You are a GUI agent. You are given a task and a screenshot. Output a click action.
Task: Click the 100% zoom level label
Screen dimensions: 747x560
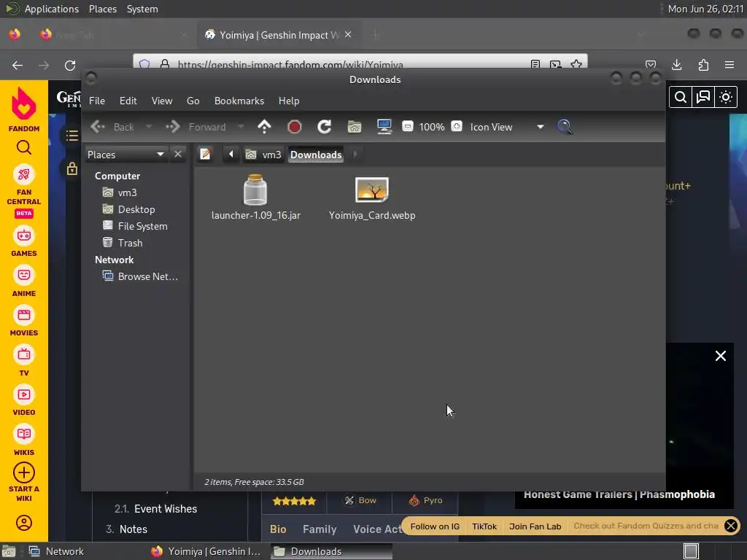432,127
